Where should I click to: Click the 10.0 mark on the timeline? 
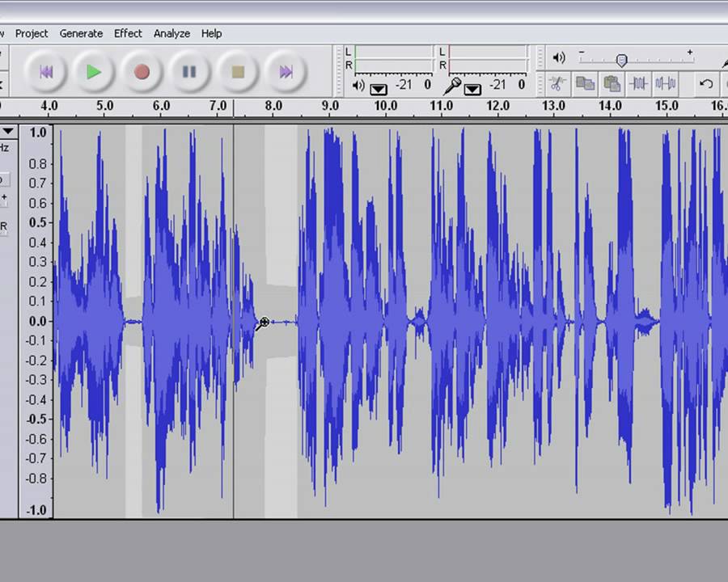pyautogui.click(x=385, y=106)
